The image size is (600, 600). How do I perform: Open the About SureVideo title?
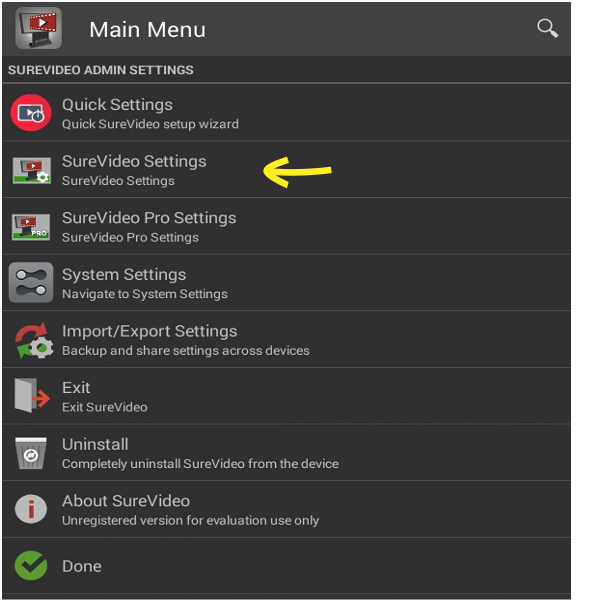tap(126, 501)
